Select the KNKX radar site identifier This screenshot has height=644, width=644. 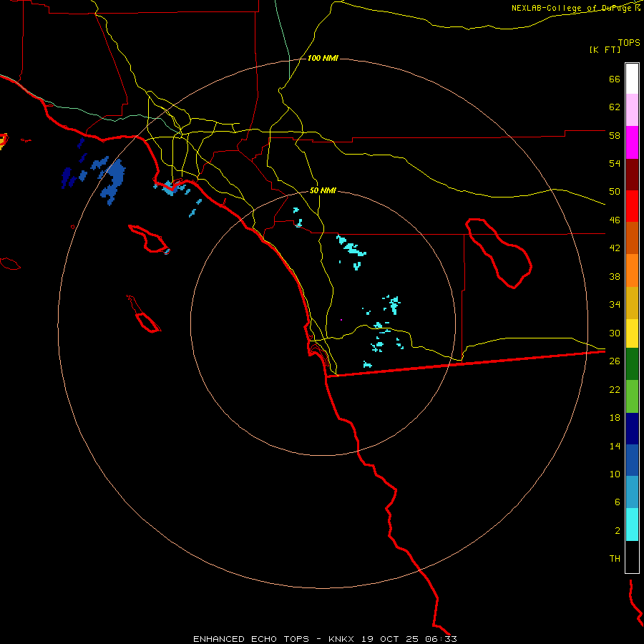click(343, 639)
